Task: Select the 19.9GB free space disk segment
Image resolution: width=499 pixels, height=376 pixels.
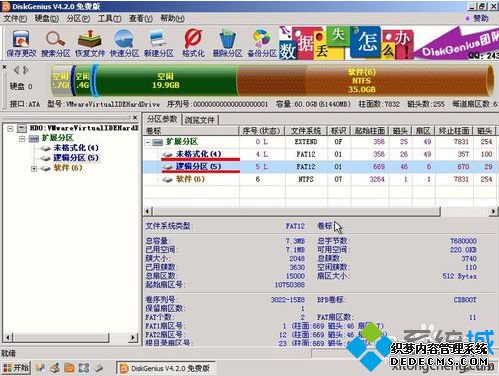Action: pos(166,81)
